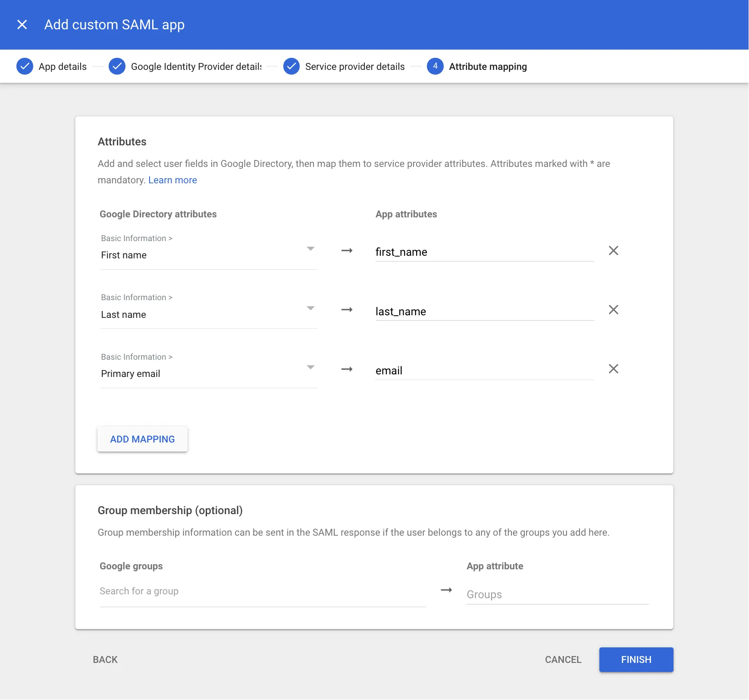Go to the App details step

click(x=63, y=66)
